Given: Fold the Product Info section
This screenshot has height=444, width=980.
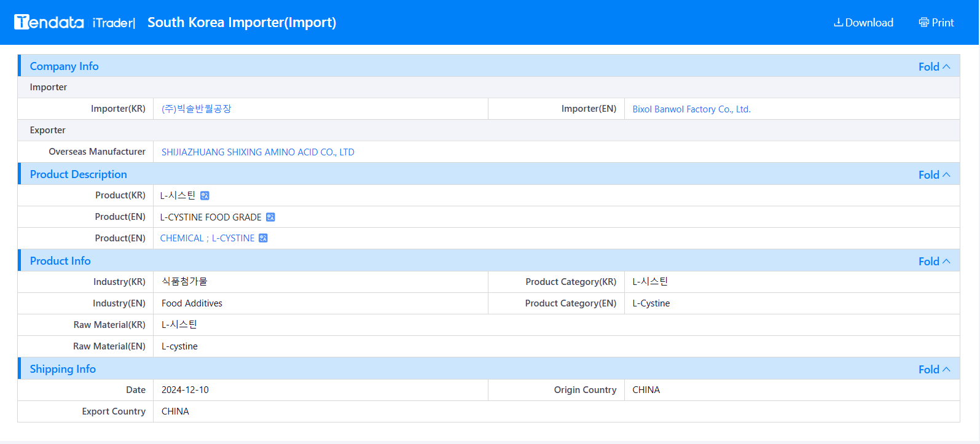Looking at the screenshot, I should point(934,261).
